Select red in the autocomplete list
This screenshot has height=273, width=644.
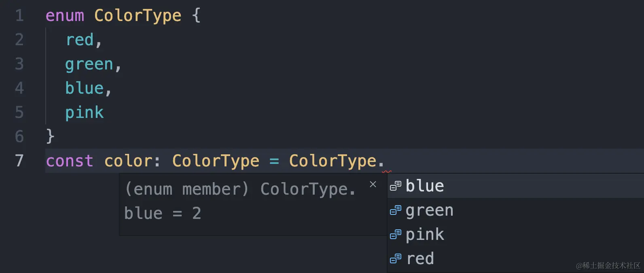pyautogui.click(x=420, y=258)
